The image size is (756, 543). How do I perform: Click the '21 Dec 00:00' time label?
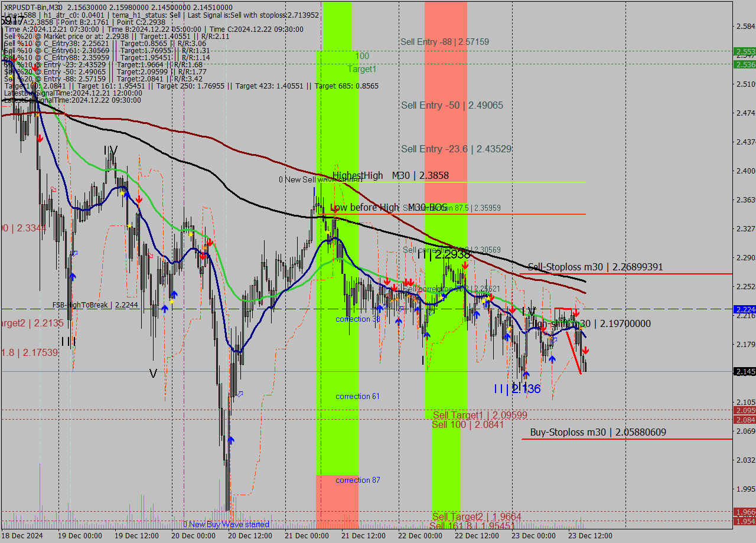click(306, 536)
